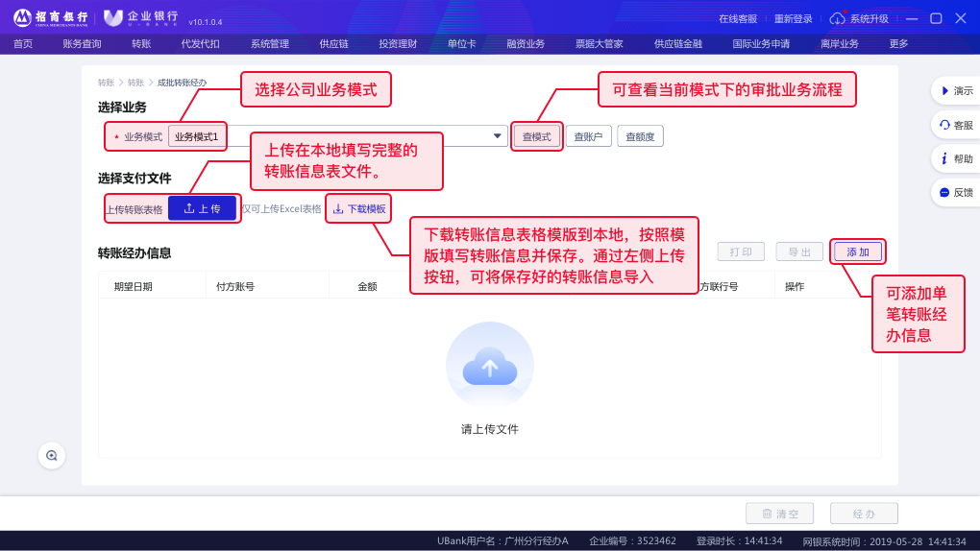The width and height of the screenshot is (980, 551).
Task: Click the 打印 print button
Action: coord(741,252)
